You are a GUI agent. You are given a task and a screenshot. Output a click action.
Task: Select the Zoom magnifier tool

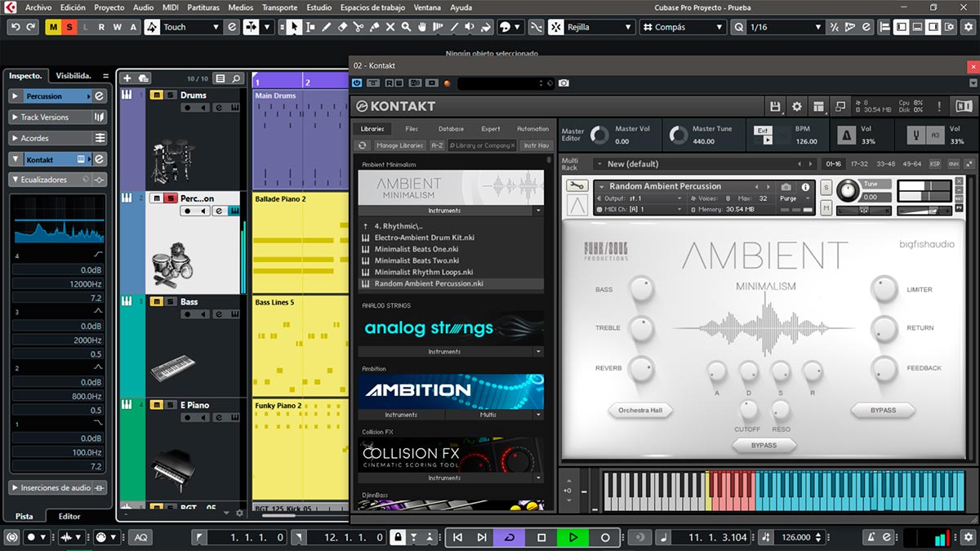tap(406, 27)
